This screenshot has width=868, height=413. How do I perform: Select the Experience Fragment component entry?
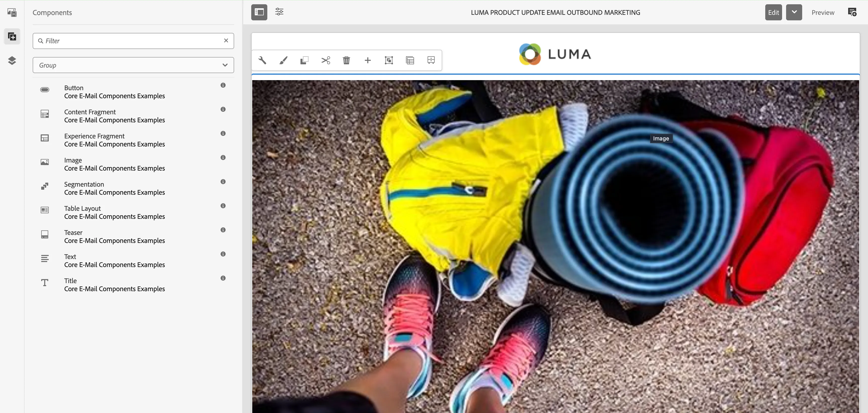click(133, 140)
